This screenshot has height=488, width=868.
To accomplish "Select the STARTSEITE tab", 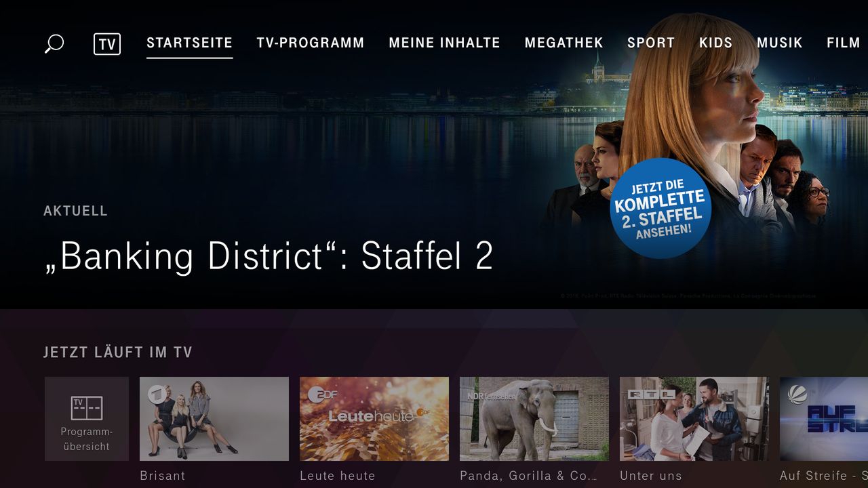I will point(190,43).
